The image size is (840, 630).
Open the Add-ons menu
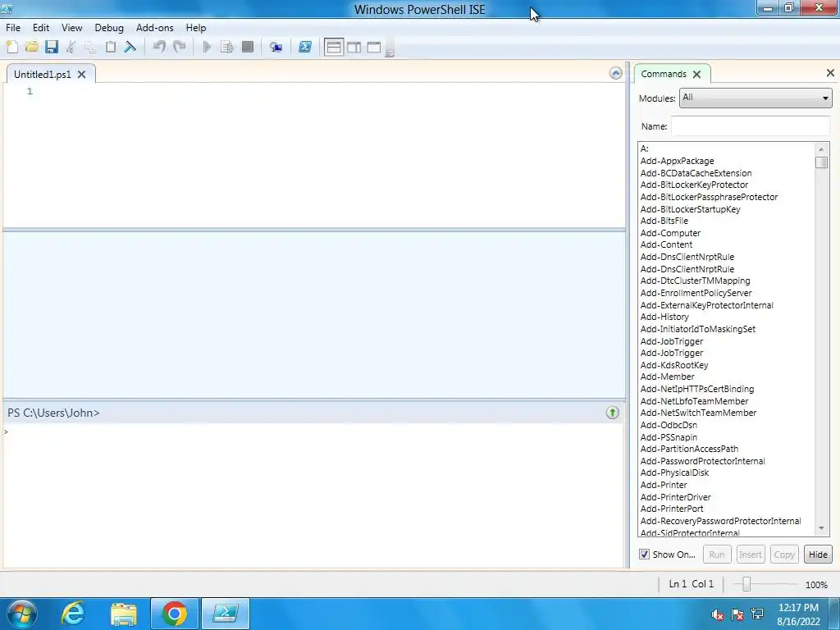pyautogui.click(x=155, y=28)
